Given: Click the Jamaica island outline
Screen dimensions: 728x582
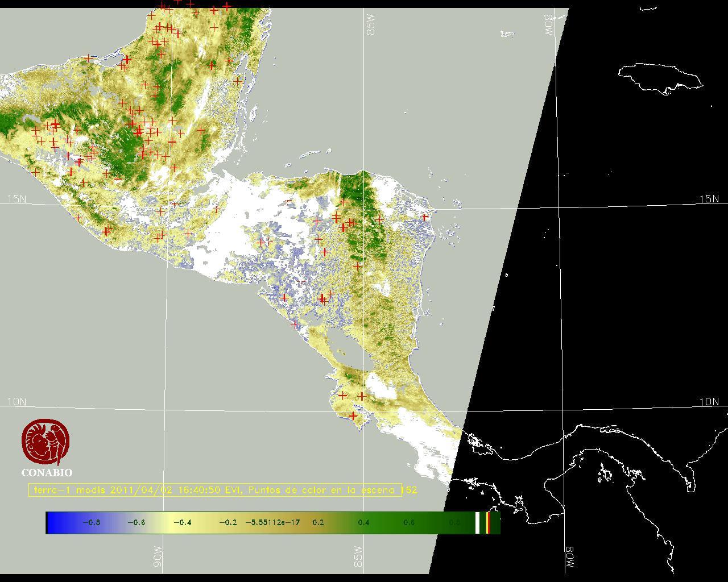Looking at the screenshot, I should (x=660, y=77).
